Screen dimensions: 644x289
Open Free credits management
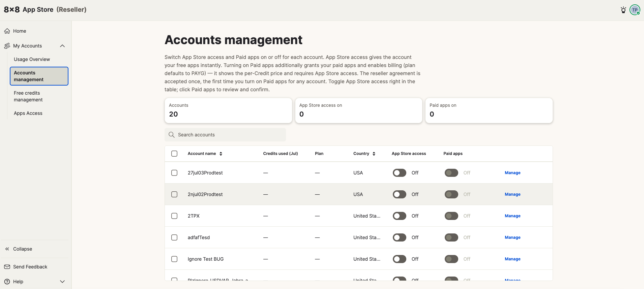coord(28,96)
